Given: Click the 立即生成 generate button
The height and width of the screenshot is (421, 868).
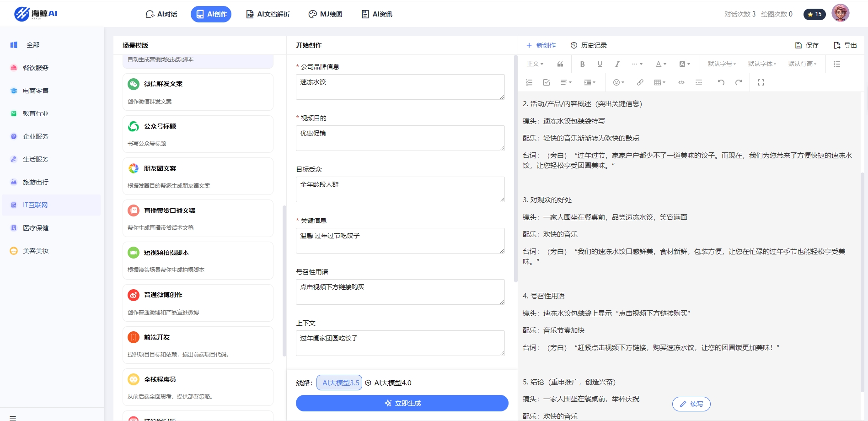Looking at the screenshot, I should (x=402, y=403).
